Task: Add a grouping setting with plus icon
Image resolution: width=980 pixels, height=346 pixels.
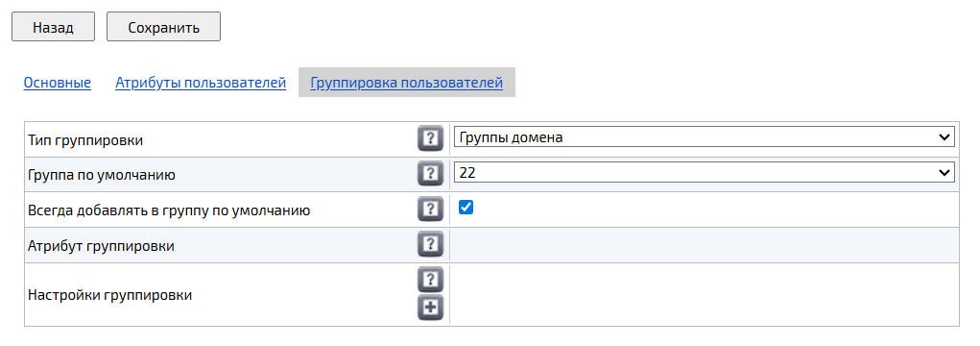Action: 430,308
